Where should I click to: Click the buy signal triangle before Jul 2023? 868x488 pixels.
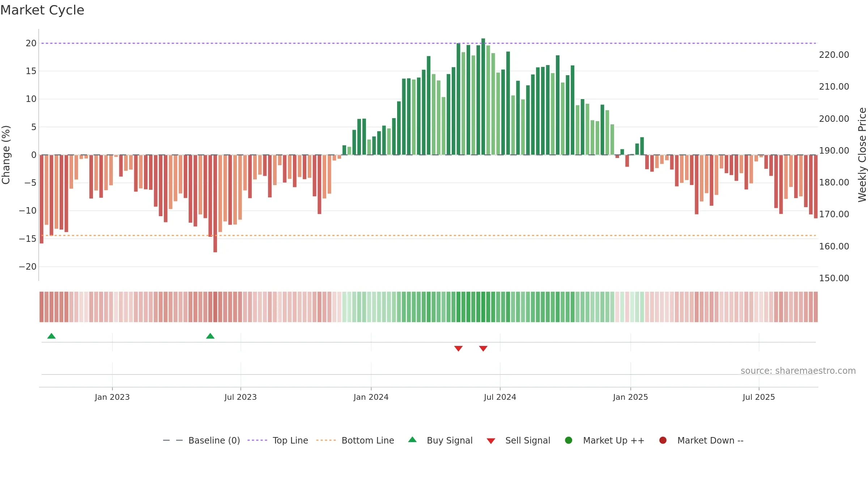point(210,336)
